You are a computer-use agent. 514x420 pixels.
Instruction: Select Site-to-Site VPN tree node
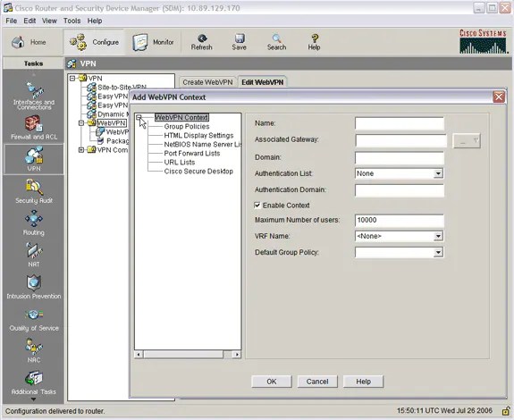click(122, 88)
